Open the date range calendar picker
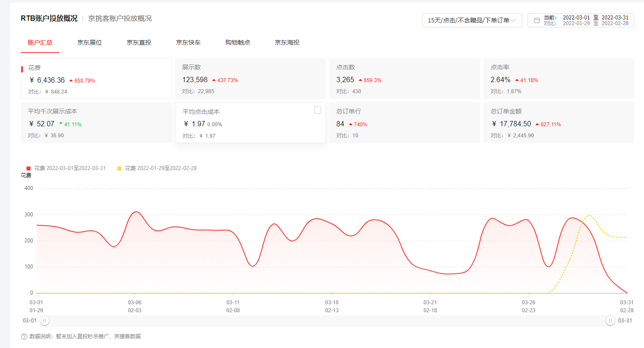644x348 pixels. point(536,20)
